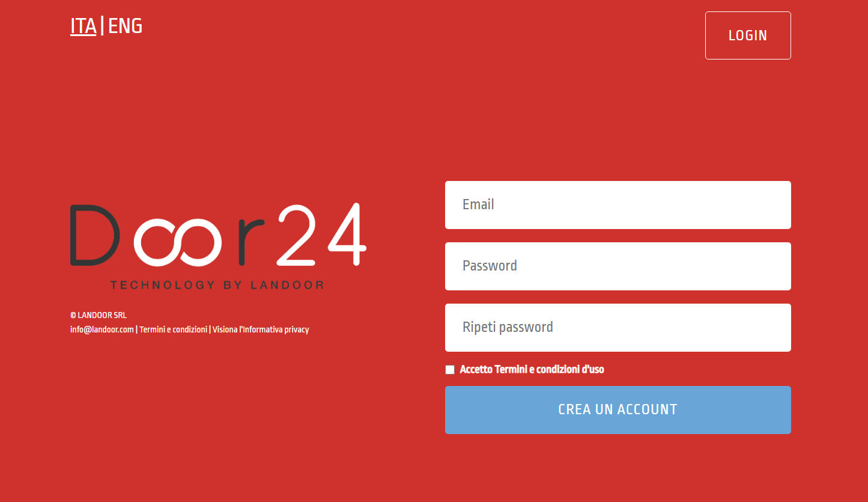The height and width of the screenshot is (502, 868).
Task: Click the pipe separator between ITA and ENG
Action: tap(102, 26)
